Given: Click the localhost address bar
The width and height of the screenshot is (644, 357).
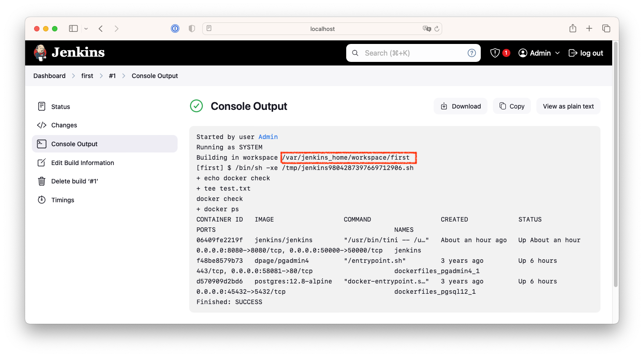Looking at the screenshot, I should tap(322, 29).
